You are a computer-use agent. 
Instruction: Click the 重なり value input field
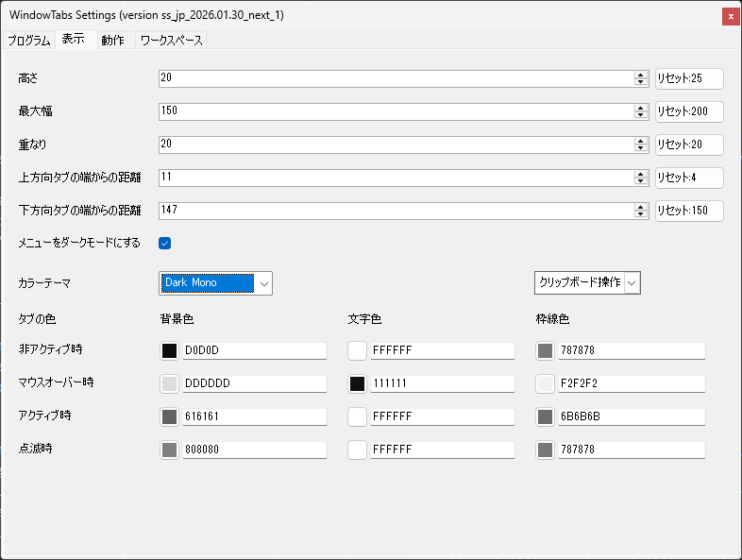[x=396, y=144]
